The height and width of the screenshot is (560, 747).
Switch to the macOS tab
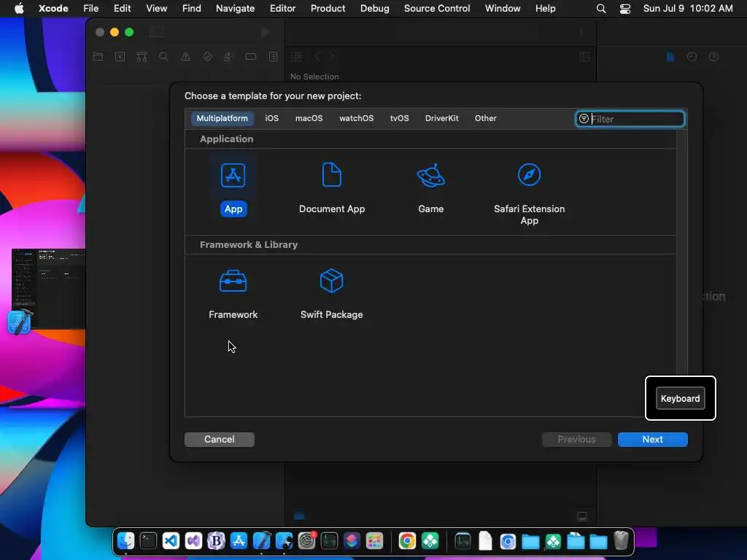pos(309,118)
